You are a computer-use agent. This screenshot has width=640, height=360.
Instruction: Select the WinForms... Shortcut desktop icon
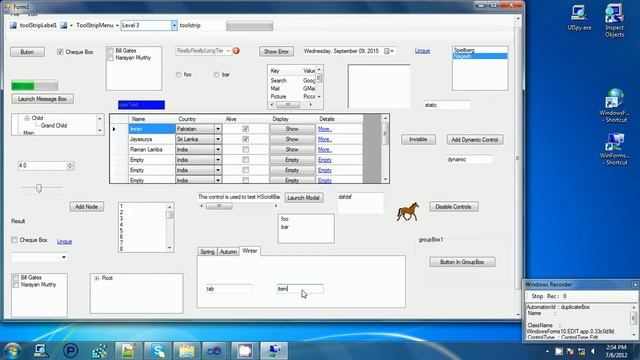pos(614,149)
